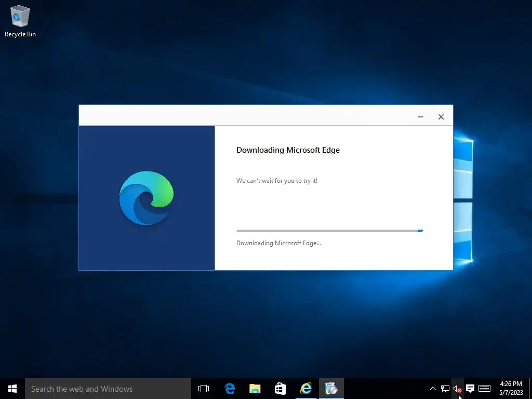Launch legacy Microsoft Edge from taskbar
The width and height of the screenshot is (532, 399).
tap(230, 389)
